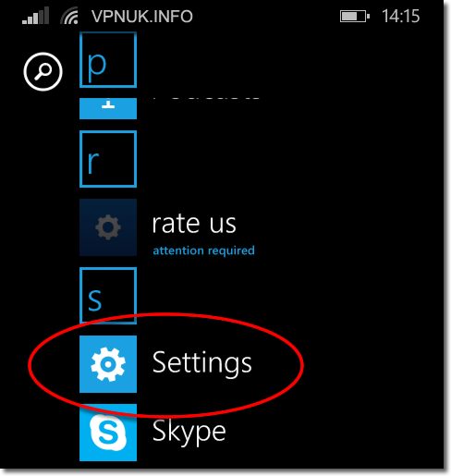The image size is (451, 476).
Task: Tap the letter s inside its tile
Action: tap(94, 300)
